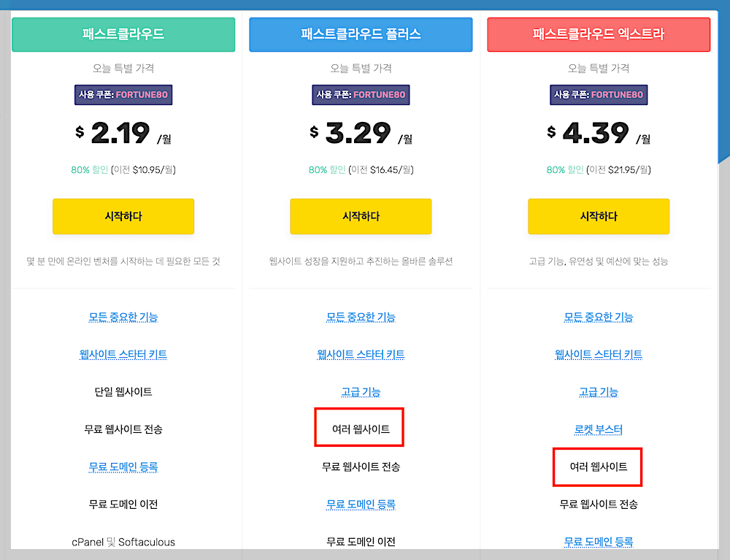This screenshot has width=730, height=560.
Task: Click the 패스트클라우드 엑스트라 plan header
Action: 599,34
